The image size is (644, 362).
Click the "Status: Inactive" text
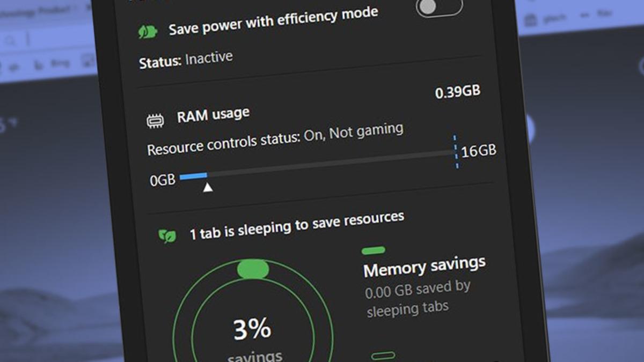pyautogui.click(x=186, y=60)
